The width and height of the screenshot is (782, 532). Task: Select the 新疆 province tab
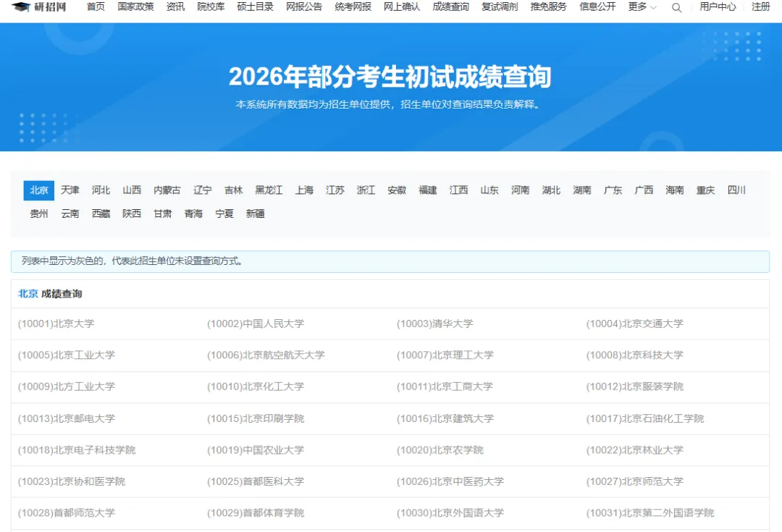[x=256, y=214]
